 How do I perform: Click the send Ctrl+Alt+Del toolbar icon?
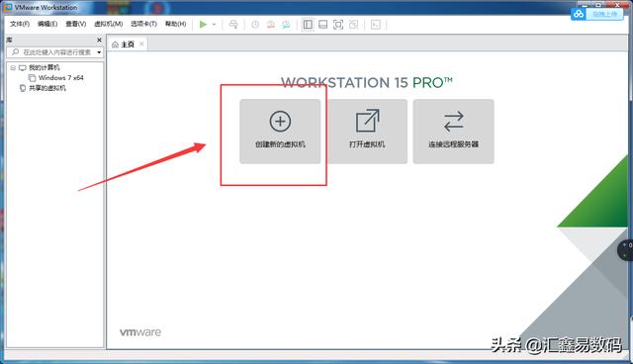click(x=233, y=25)
